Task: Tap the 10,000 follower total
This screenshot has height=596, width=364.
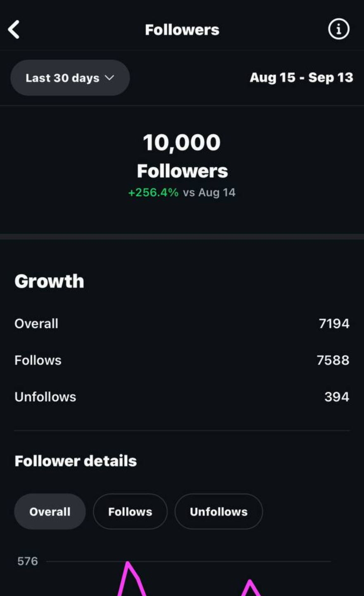Action: (x=182, y=142)
